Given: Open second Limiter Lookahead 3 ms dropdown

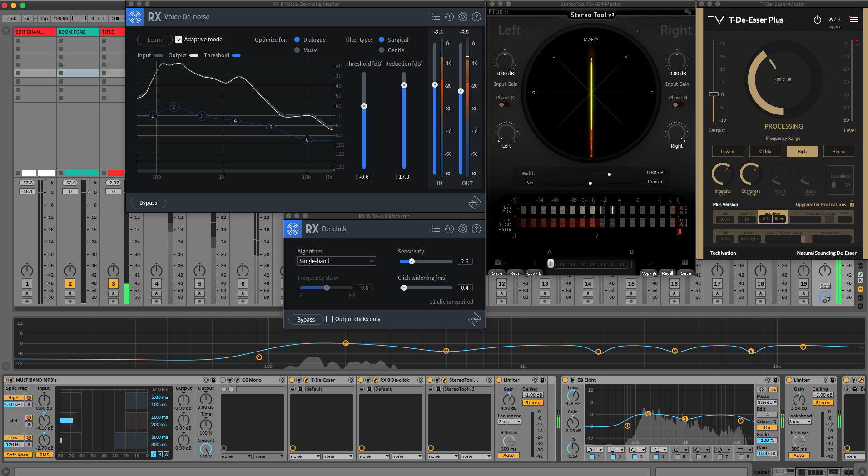Looking at the screenshot, I should click(800, 422).
